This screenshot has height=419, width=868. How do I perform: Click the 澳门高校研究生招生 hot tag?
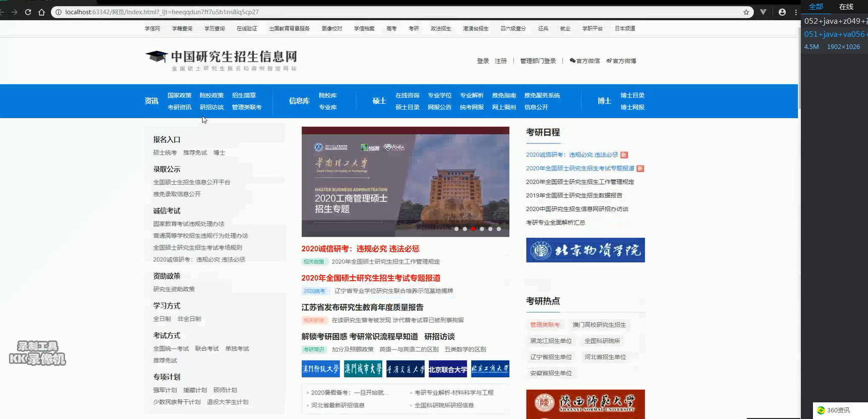tap(599, 325)
